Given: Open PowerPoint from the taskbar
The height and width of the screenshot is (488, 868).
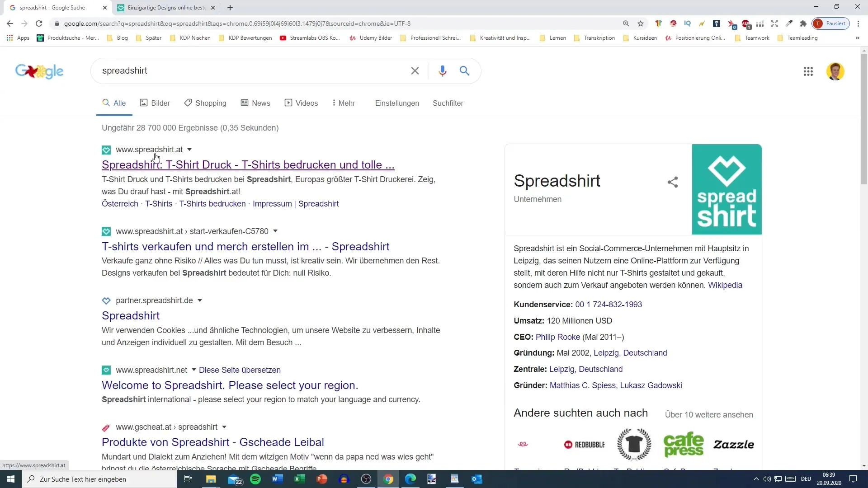Looking at the screenshot, I should pyautogui.click(x=321, y=479).
